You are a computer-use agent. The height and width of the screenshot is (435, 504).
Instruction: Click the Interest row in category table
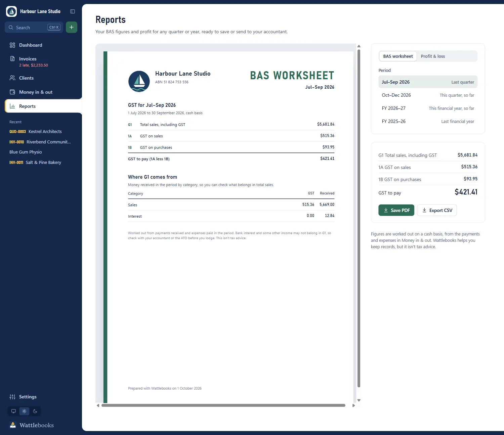pyautogui.click(x=231, y=216)
